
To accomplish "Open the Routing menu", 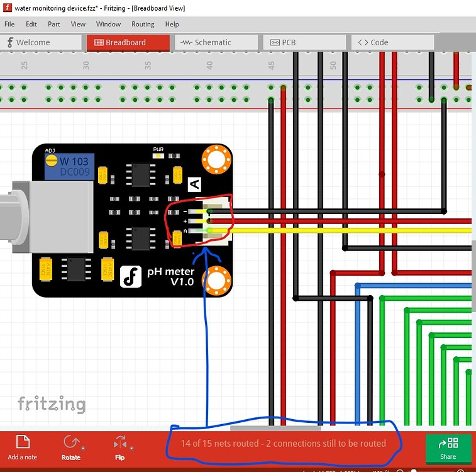I will (143, 24).
